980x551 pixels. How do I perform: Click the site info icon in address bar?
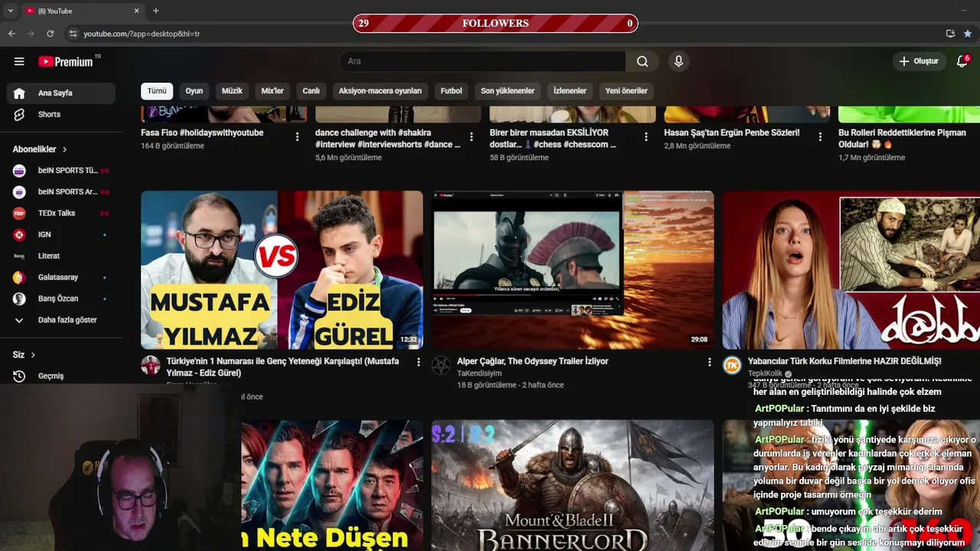click(73, 34)
